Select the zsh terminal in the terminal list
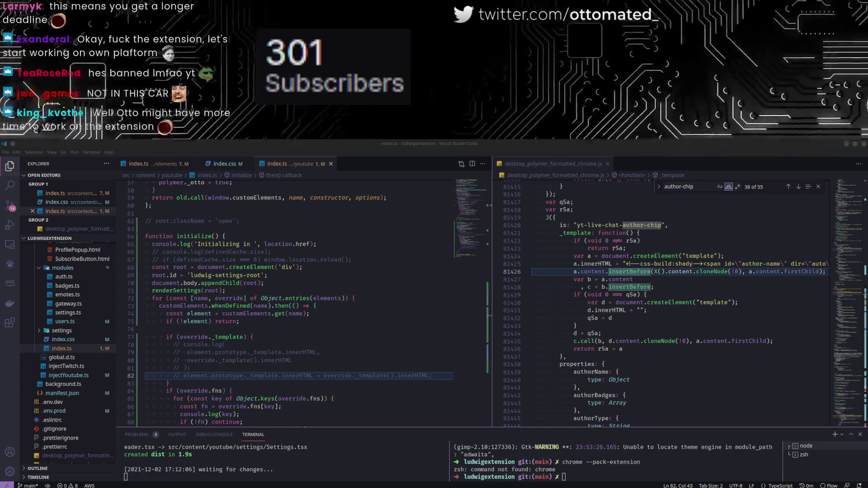 (x=804, y=454)
